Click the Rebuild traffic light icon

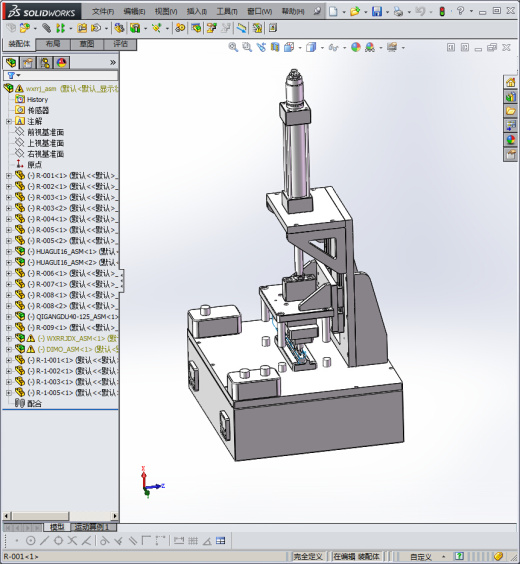[x=442, y=12]
